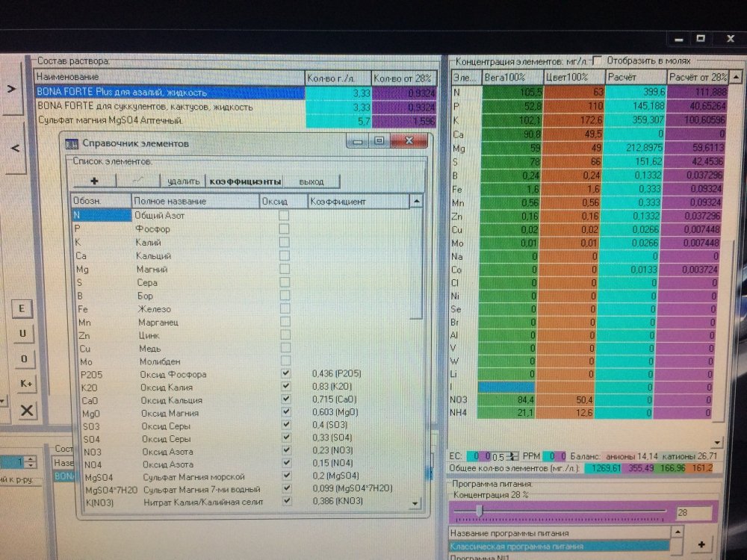The width and height of the screenshot is (747, 560).
Task: Uncheck the Оксид box for P2O5
Action: tap(286, 373)
